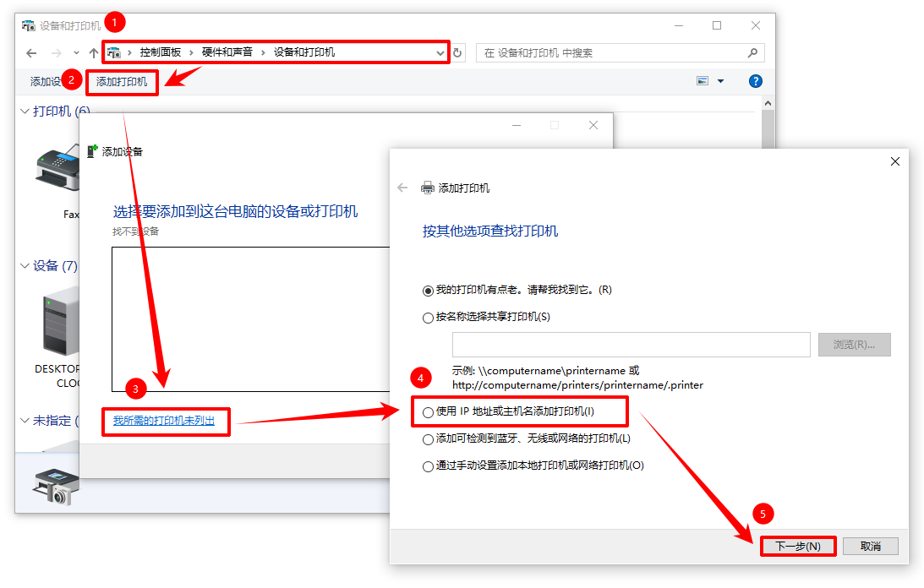The image size is (924, 588).
Task: Click the empty device list box
Action: click(251, 319)
